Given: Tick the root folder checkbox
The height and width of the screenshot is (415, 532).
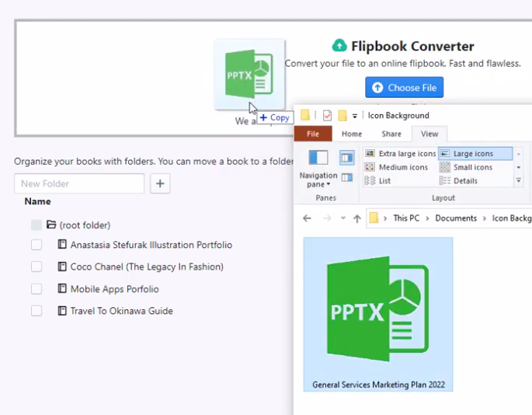Looking at the screenshot, I should (x=37, y=225).
